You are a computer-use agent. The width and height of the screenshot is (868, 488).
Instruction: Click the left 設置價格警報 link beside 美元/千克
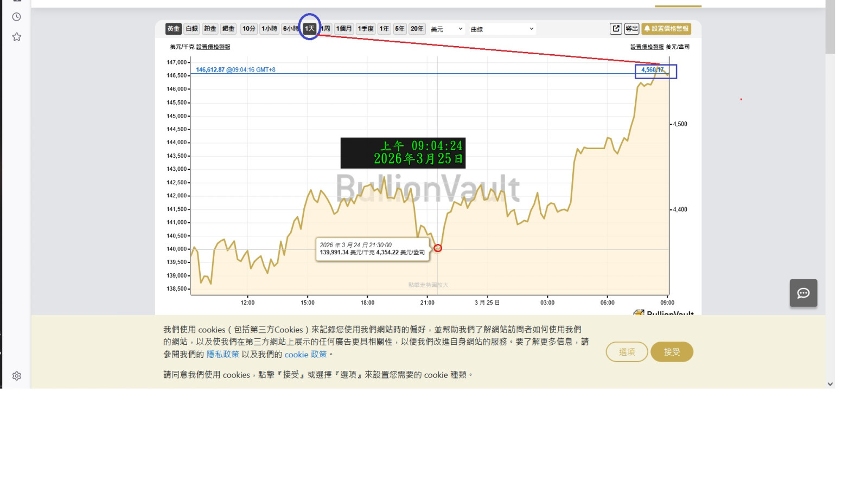(213, 47)
